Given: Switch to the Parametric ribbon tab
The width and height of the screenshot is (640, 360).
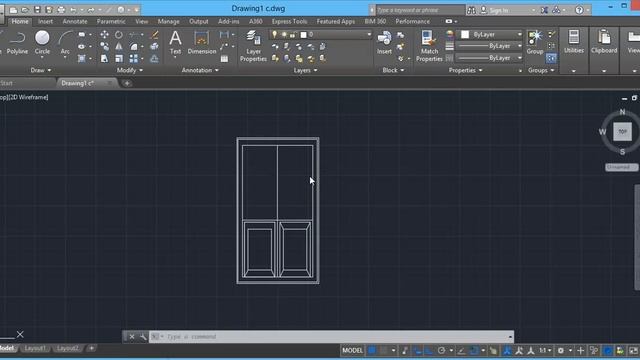Looking at the screenshot, I should point(111,21).
